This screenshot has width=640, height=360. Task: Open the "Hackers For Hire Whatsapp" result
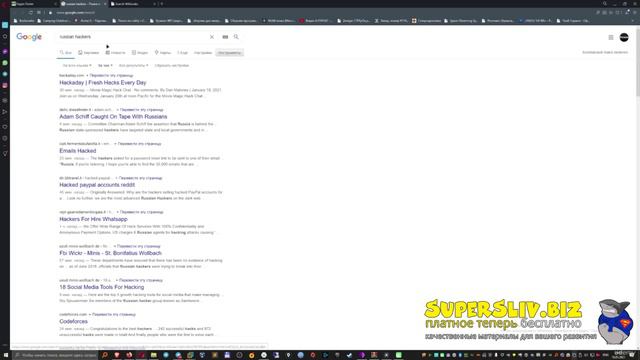[93, 219]
